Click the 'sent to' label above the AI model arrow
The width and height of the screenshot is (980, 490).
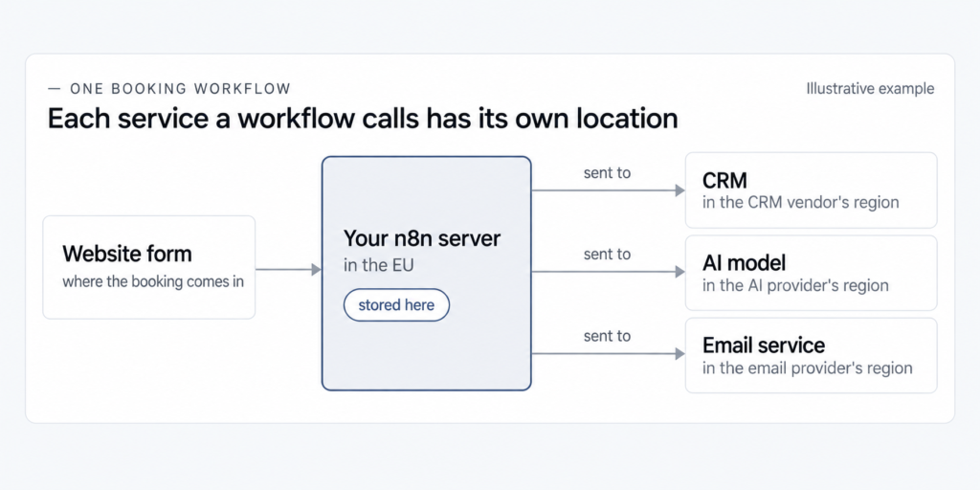(x=607, y=255)
